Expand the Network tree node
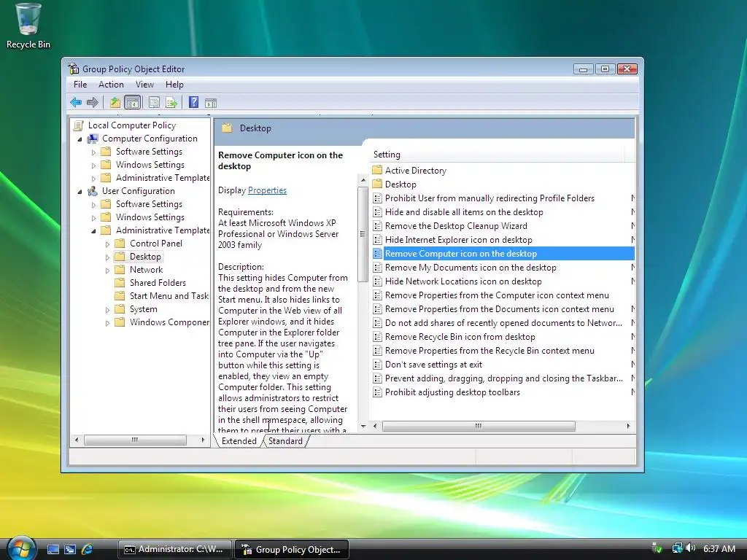Viewport: 747px width, 560px height. pyautogui.click(x=107, y=271)
